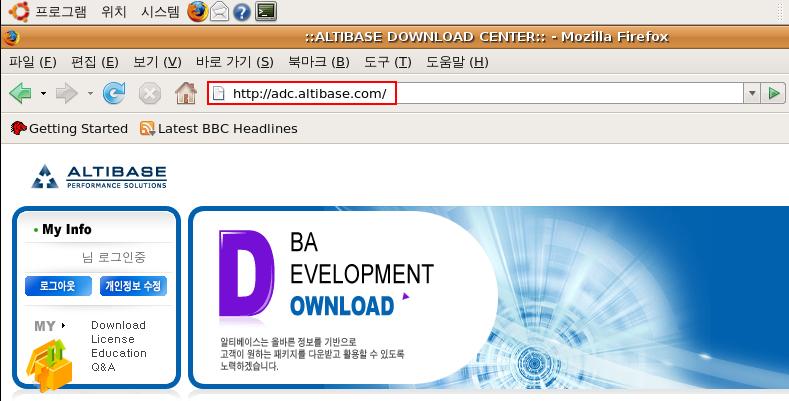Image resolution: width=789 pixels, height=401 pixels.
Task: Click the 님 로그인중 status text
Action: [x=114, y=258]
